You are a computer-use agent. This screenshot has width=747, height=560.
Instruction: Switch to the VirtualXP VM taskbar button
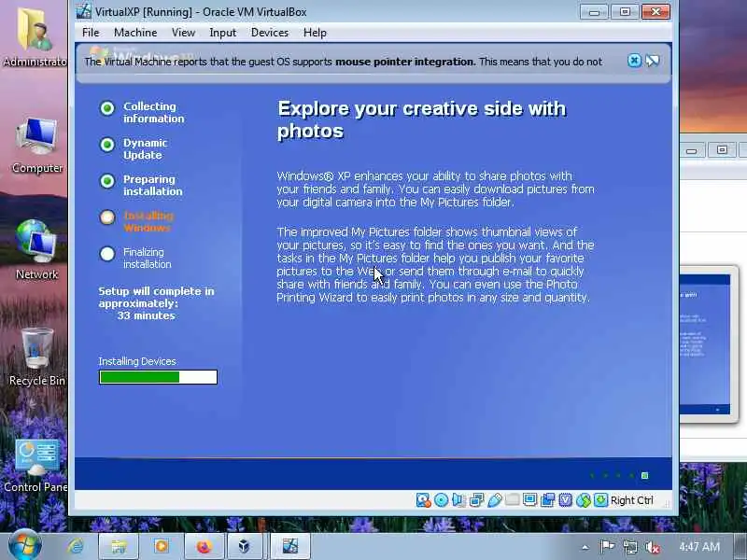[290, 546]
